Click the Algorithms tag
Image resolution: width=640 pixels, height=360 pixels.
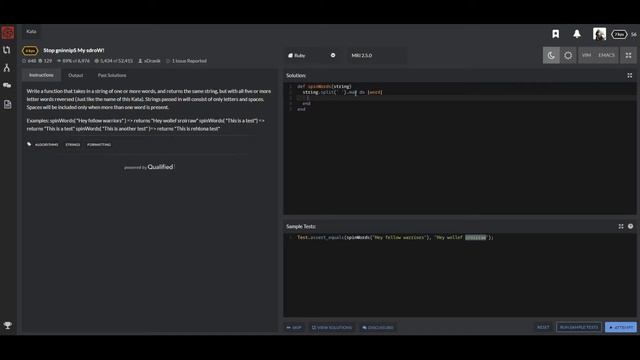tap(47, 144)
